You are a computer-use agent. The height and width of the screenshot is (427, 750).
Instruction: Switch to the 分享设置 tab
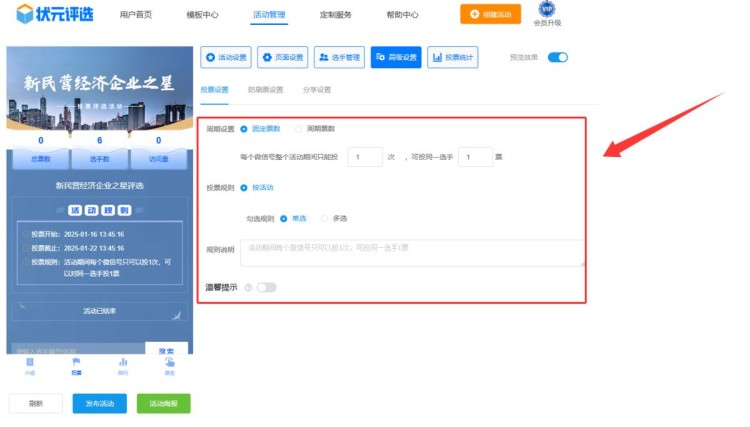coord(316,90)
